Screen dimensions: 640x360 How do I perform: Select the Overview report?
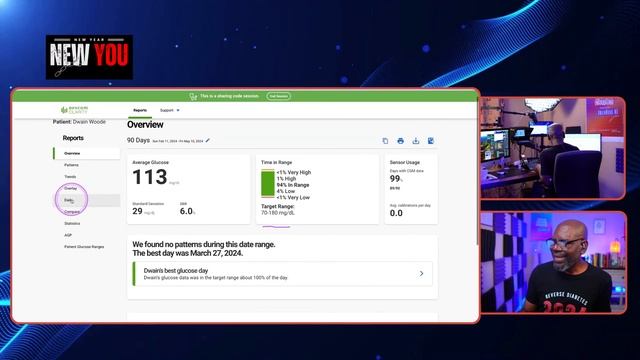87,153
